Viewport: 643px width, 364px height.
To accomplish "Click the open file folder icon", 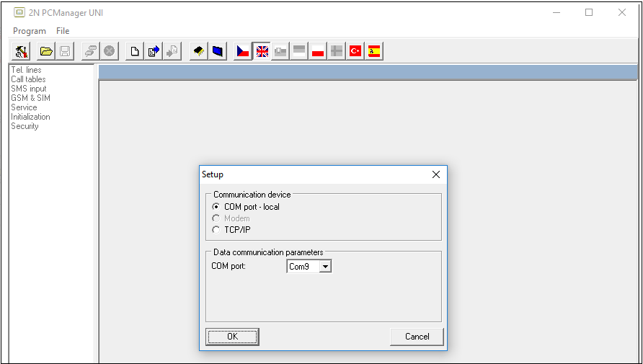I will click(46, 51).
